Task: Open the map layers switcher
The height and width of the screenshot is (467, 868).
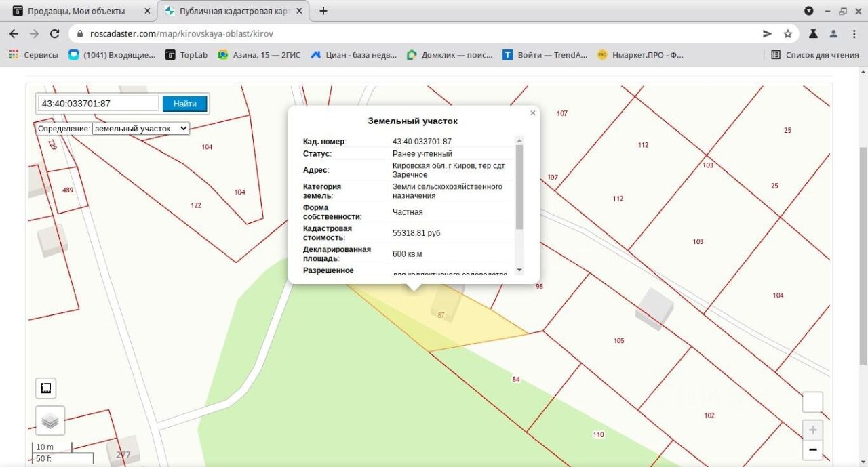Action: point(50,421)
